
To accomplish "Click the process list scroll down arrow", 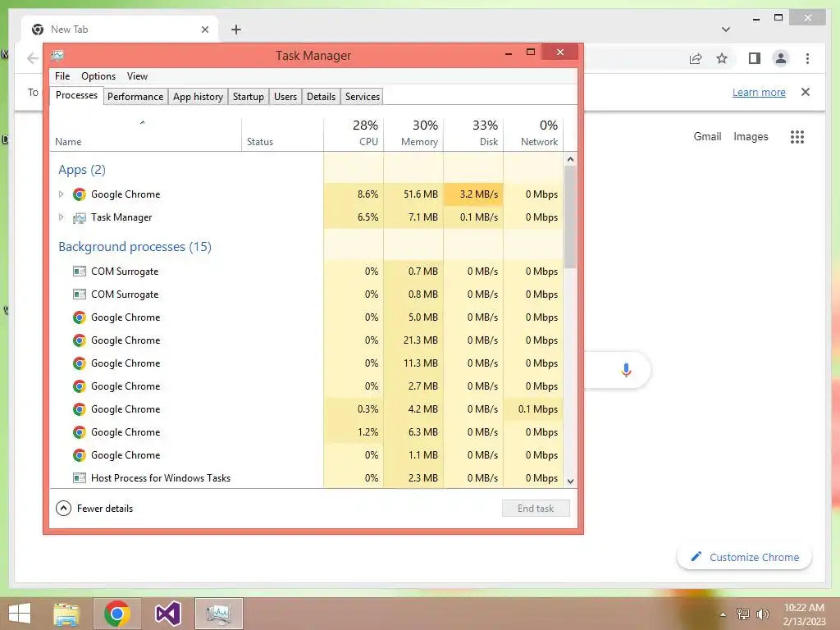I will coord(571,481).
